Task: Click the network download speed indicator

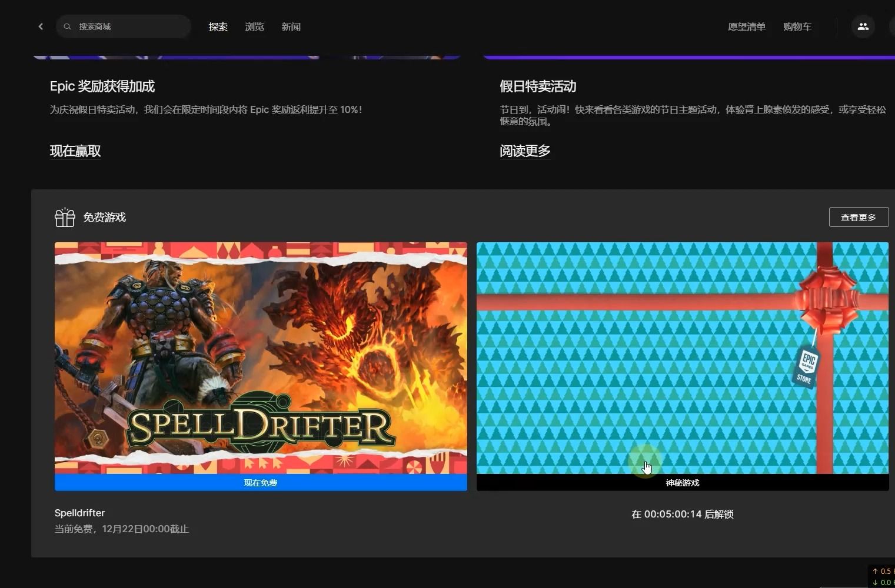Action: pos(882,582)
